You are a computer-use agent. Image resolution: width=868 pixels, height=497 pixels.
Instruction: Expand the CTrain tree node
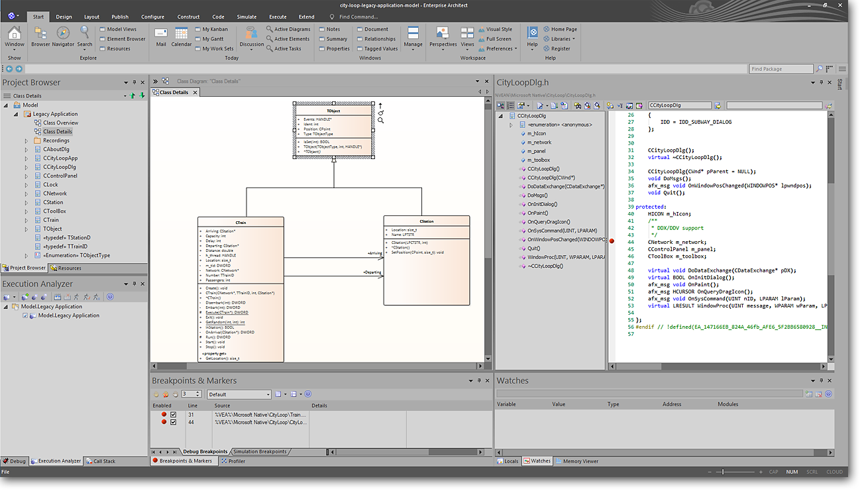coord(27,220)
